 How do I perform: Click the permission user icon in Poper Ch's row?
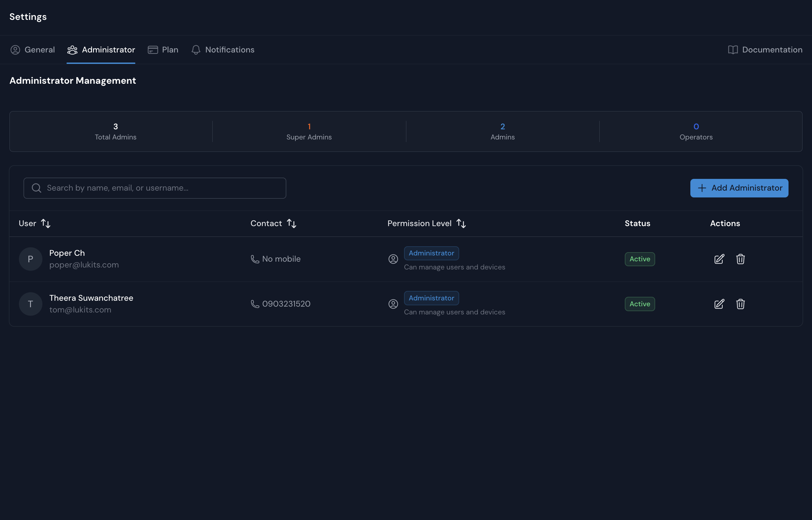coord(393,259)
